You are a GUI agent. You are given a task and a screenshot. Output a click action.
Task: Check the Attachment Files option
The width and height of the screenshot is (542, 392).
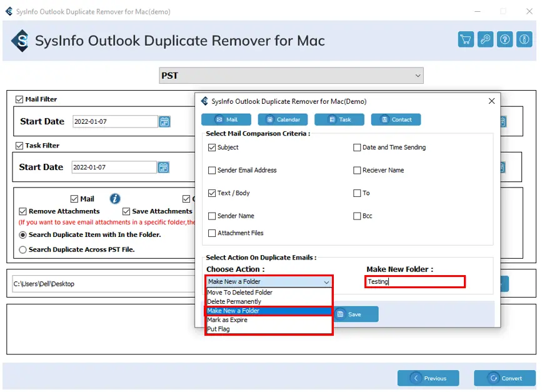click(x=212, y=233)
